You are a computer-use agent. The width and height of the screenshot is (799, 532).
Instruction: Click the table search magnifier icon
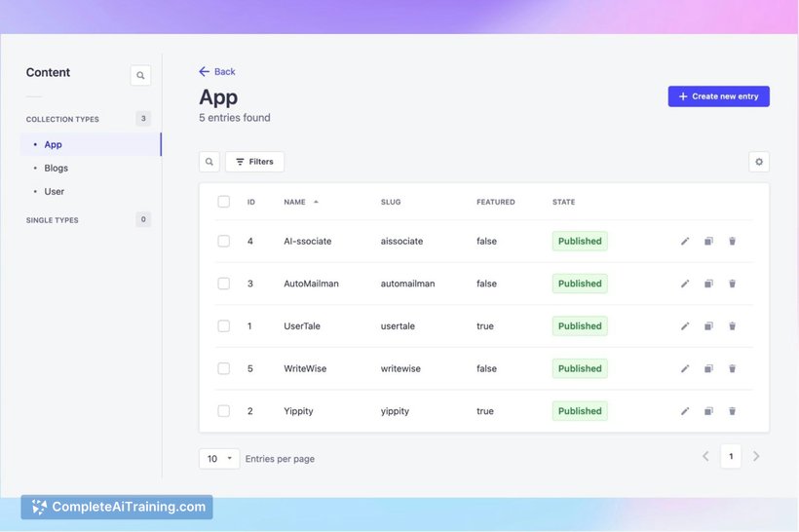click(x=209, y=162)
